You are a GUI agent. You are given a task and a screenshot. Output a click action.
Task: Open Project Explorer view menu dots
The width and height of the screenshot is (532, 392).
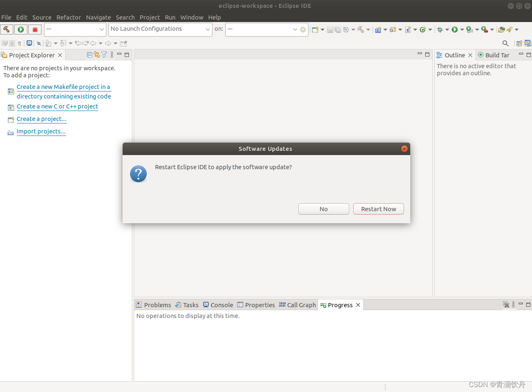[x=112, y=55]
